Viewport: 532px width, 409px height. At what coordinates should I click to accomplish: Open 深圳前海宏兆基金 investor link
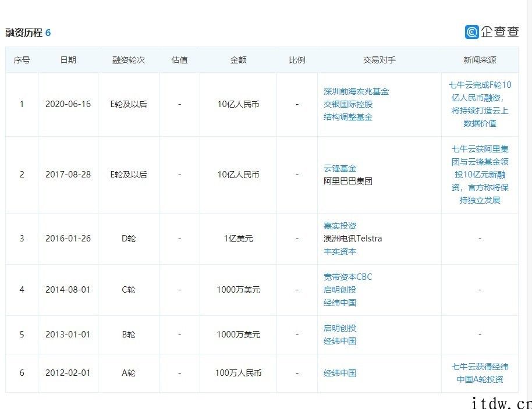point(356,91)
